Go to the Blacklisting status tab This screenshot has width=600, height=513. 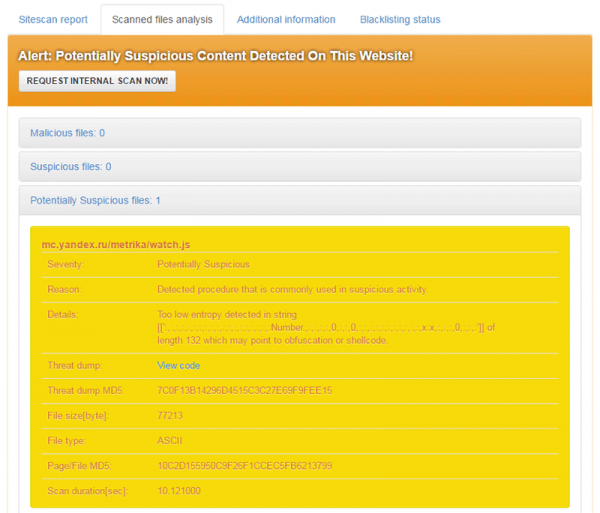coord(400,20)
